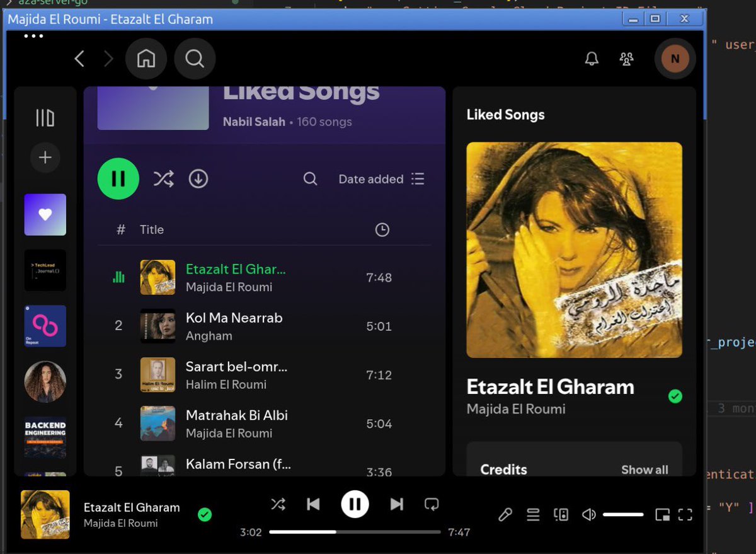Enter full screen mode
The height and width of the screenshot is (554, 756).
pos(685,515)
